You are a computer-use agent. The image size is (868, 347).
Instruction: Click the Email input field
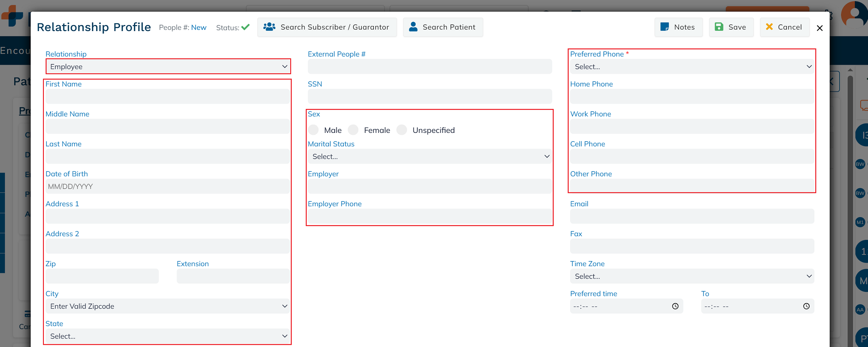pyautogui.click(x=692, y=216)
